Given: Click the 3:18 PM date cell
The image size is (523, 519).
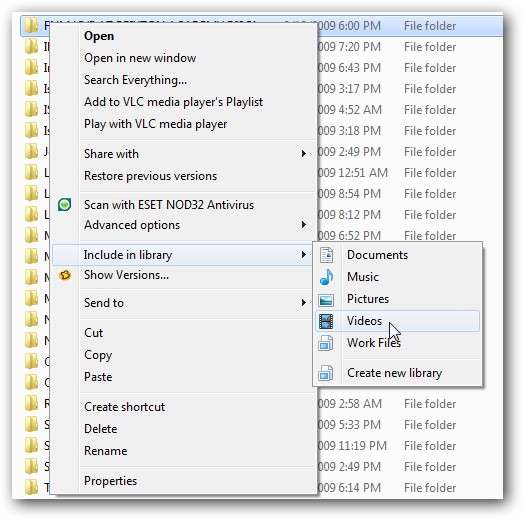Looking at the screenshot, I should [349, 131].
